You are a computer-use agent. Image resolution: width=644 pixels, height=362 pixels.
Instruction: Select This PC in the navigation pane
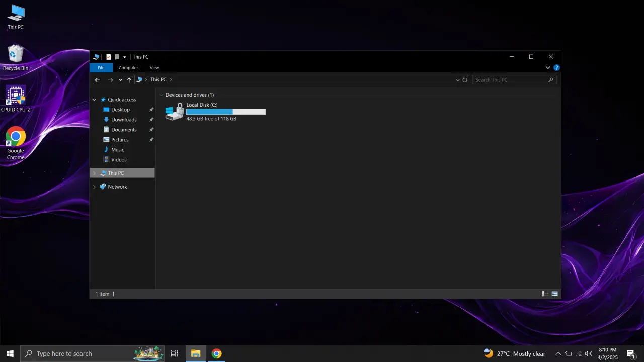click(x=122, y=173)
